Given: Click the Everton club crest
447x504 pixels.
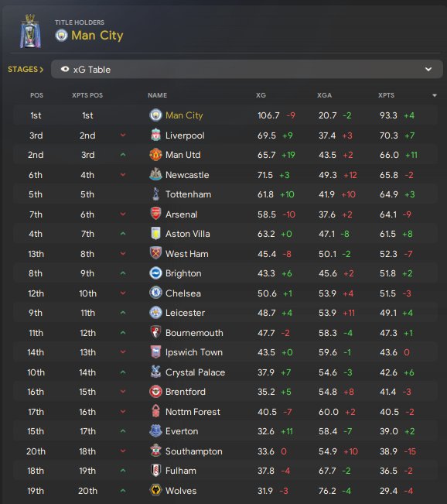Looking at the screenshot, I should tap(155, 431).
